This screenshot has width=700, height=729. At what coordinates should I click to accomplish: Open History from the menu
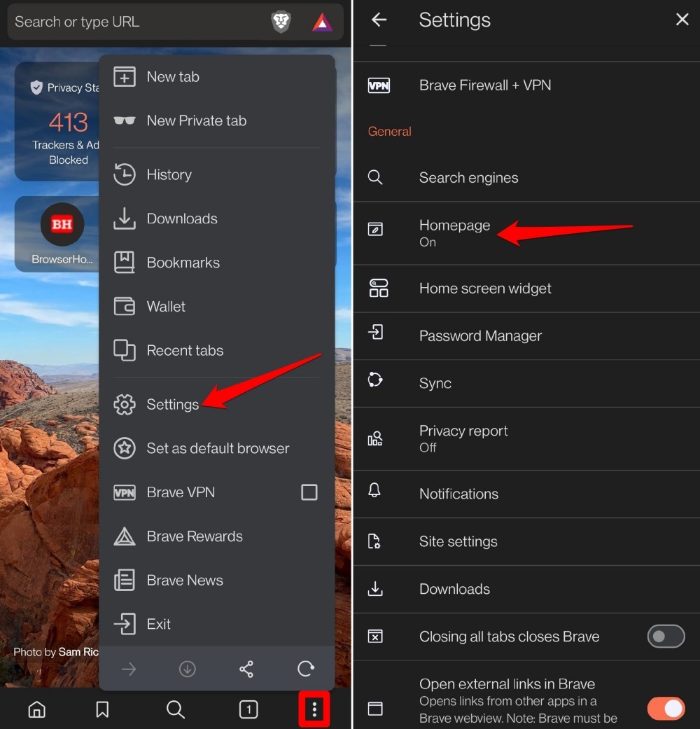tap(217, 175)
